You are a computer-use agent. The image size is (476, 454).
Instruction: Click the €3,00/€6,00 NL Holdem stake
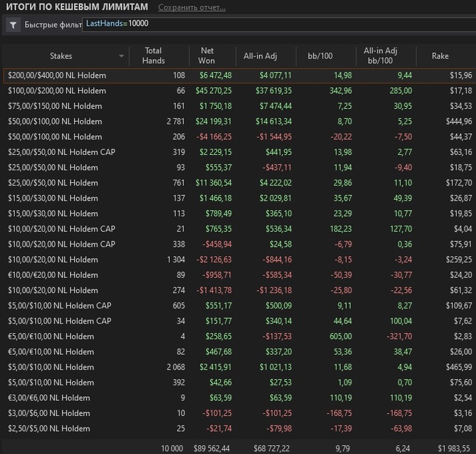[x=49, y=398]
